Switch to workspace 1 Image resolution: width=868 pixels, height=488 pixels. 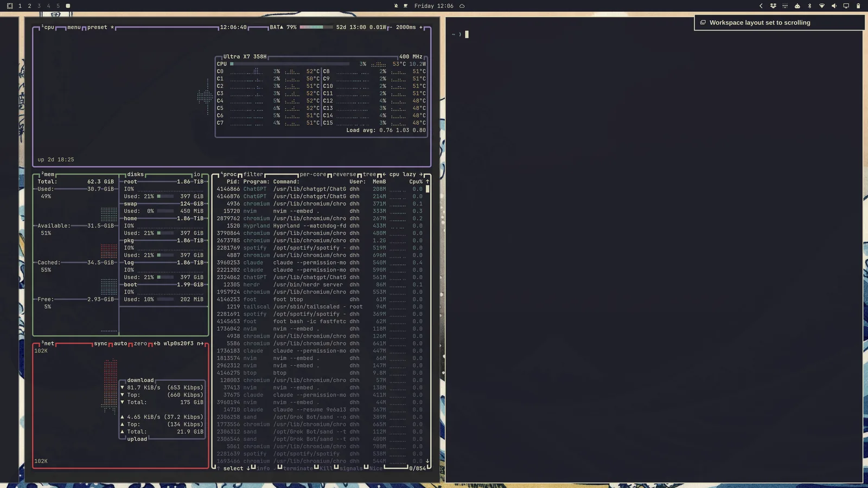click(x=20, y=6)
